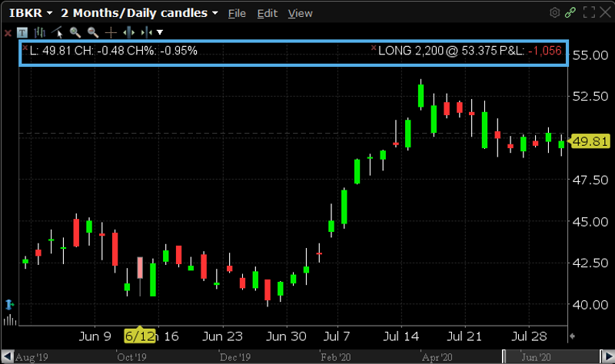
Task: Click Feb '20 on the timeline scrollbar
Action: point(336,357)
